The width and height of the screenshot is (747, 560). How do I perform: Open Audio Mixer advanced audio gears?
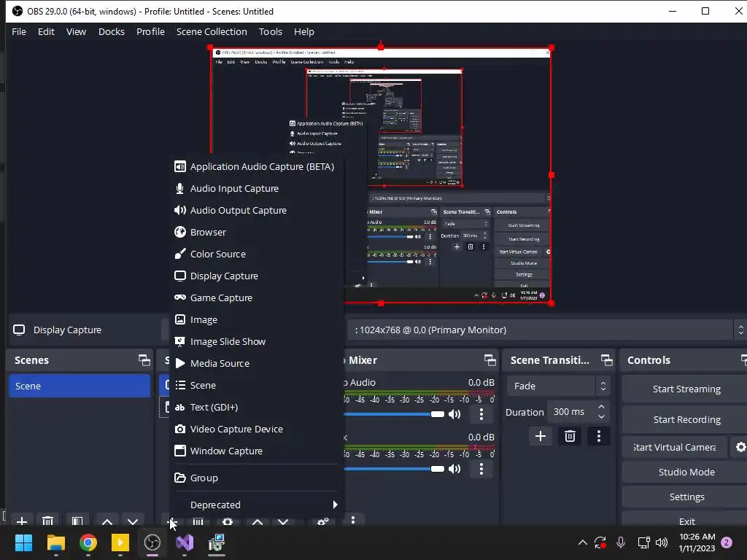(x=323, y=521)
